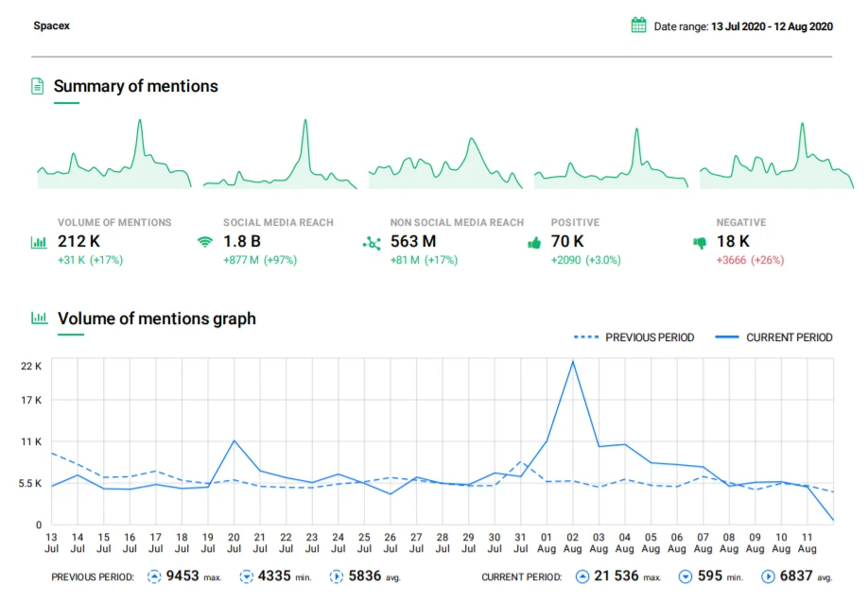Click the previous period avg arrow icon near 5836

(336, 576)
